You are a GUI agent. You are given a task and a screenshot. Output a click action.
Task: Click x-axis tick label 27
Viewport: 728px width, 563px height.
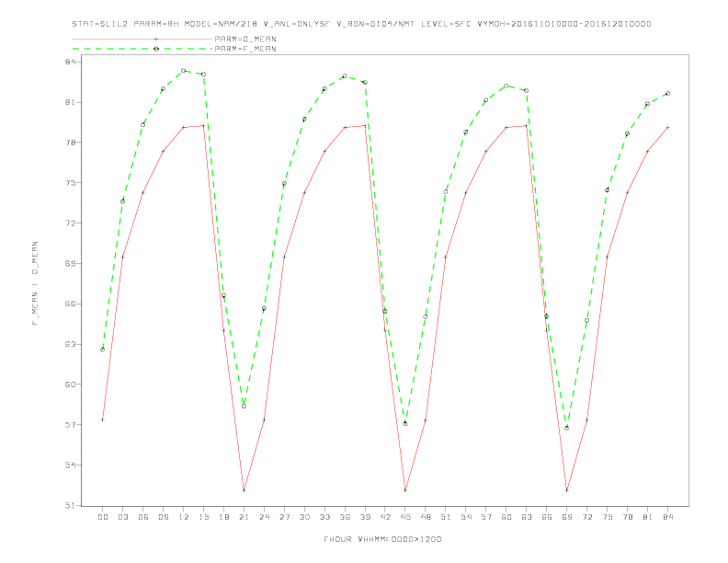coord(284,517)
